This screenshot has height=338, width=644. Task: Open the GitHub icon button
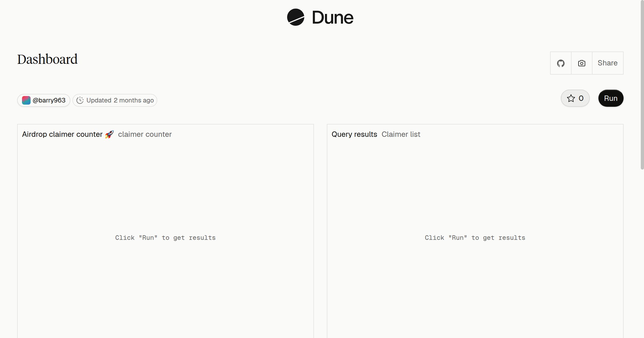(x=561, y=63)
